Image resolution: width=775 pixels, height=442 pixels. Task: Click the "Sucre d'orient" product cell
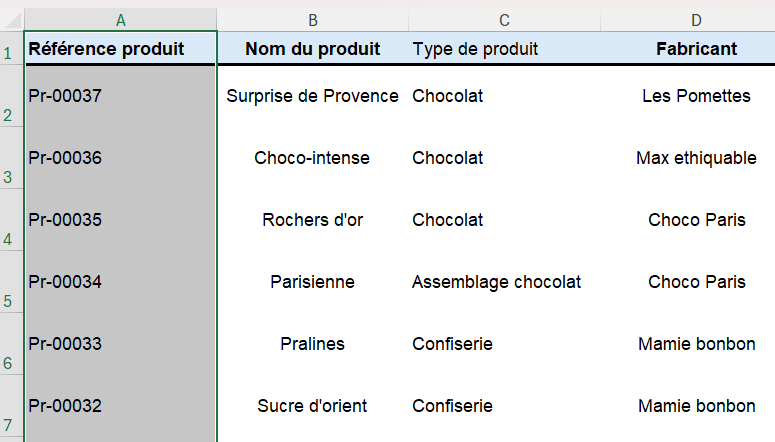pyautogui.click(x=313, y=406)
